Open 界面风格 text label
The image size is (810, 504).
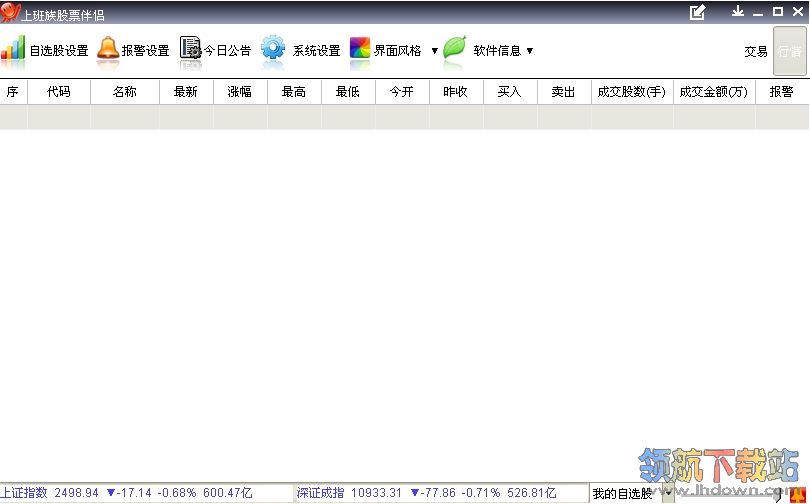[x=398, y=51]
